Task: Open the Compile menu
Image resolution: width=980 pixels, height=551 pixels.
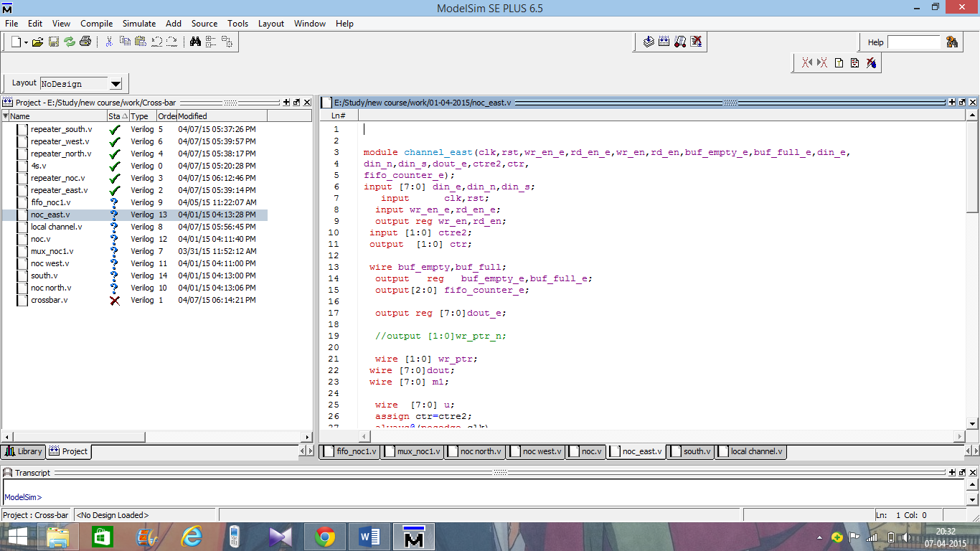Action: point(97,24)
